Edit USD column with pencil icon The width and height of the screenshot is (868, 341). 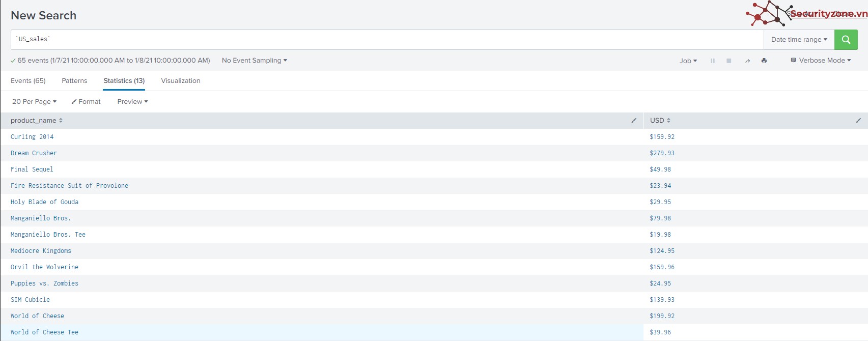pyautogui.click(x=858, y=121)
